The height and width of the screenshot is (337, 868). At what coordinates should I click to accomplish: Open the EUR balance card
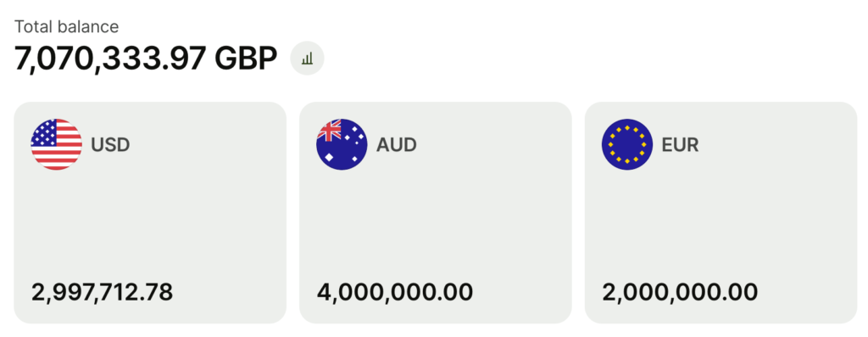(x=721, y=213)
